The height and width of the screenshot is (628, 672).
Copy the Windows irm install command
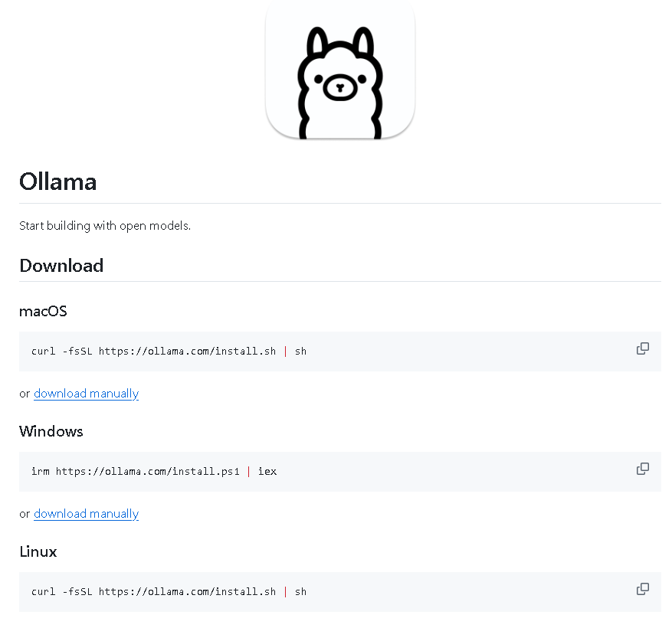click(x=642, y=469)
